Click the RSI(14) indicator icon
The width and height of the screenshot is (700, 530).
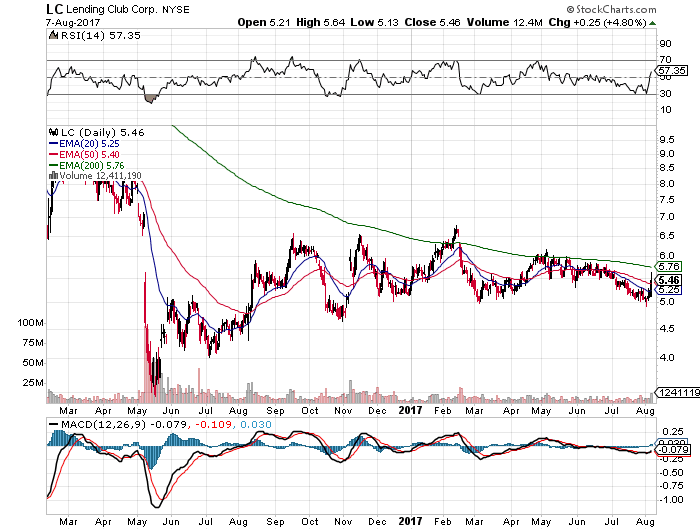(53, 35)
